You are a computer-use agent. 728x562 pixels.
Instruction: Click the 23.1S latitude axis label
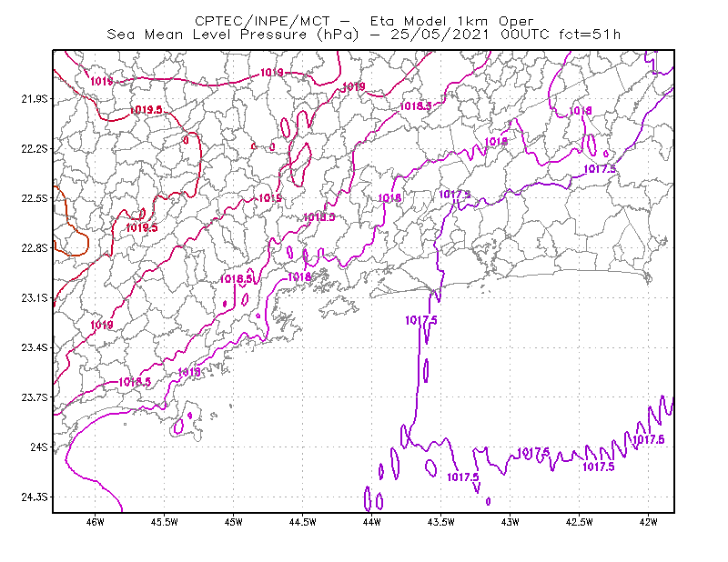tap(35, 298)
